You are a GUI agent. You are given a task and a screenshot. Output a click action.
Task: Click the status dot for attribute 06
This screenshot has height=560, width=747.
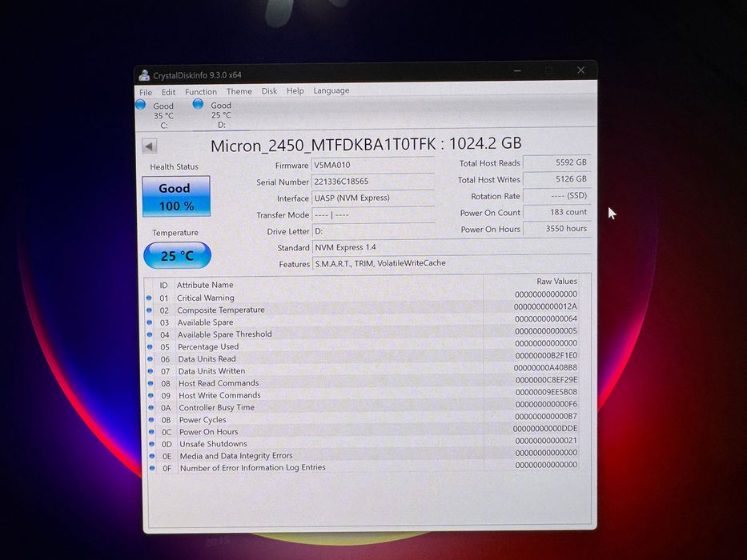150,359
